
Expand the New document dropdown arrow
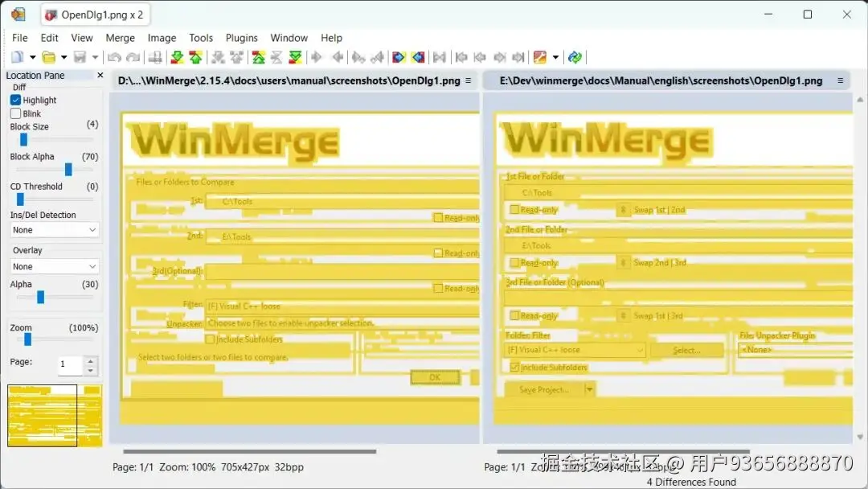pyautogui.click(x=33, y=57)
